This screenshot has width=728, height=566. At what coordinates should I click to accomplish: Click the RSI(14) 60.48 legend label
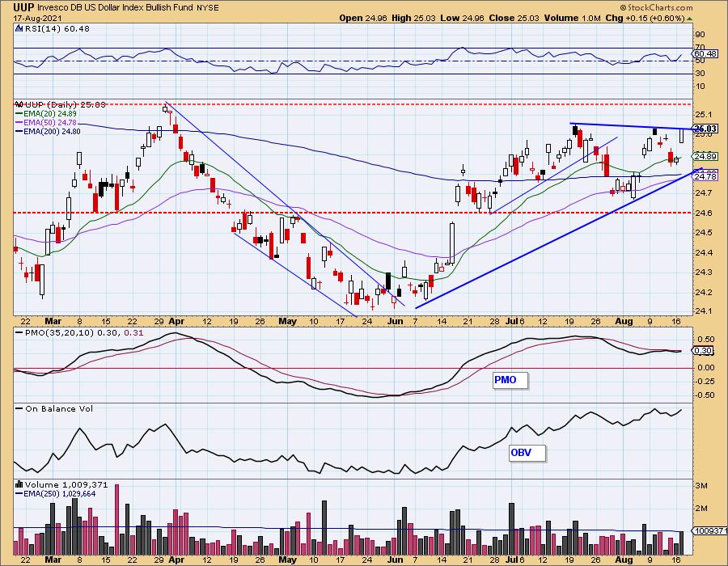tap(57, 29)
